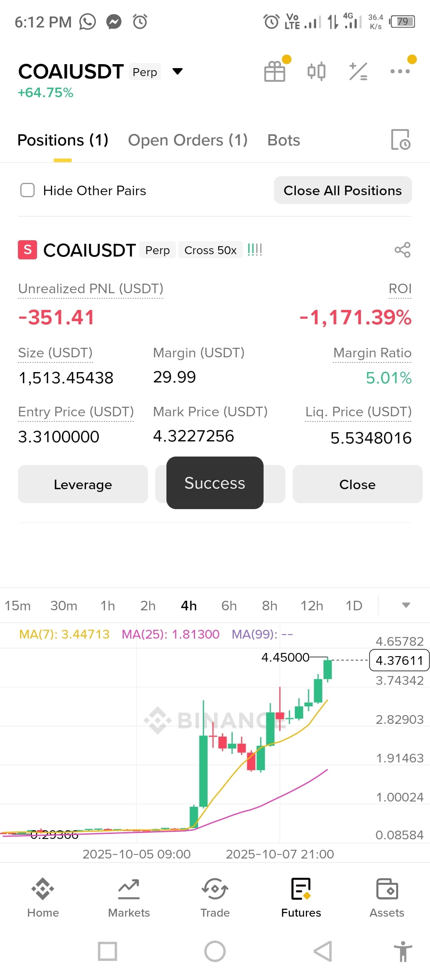Open the order history document icon
Screen dimensions: 430x980
401,140
